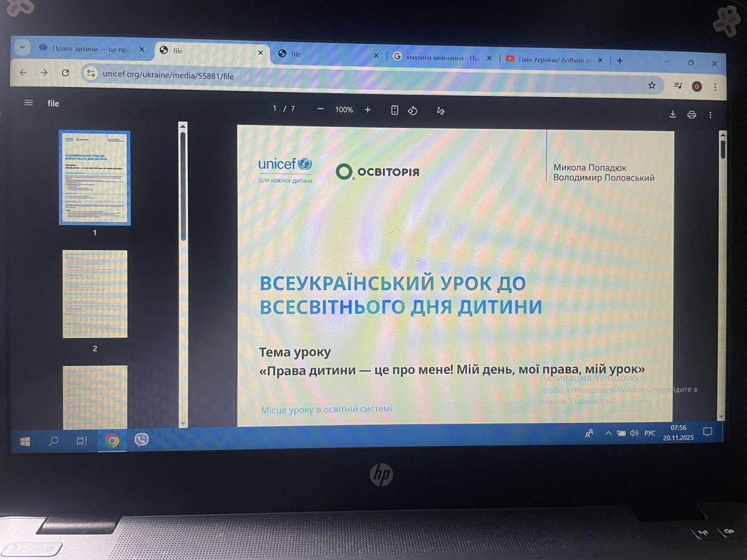Edit the PDF page number field
This screenshot has height=560, width=747.
tap(274, 108)
